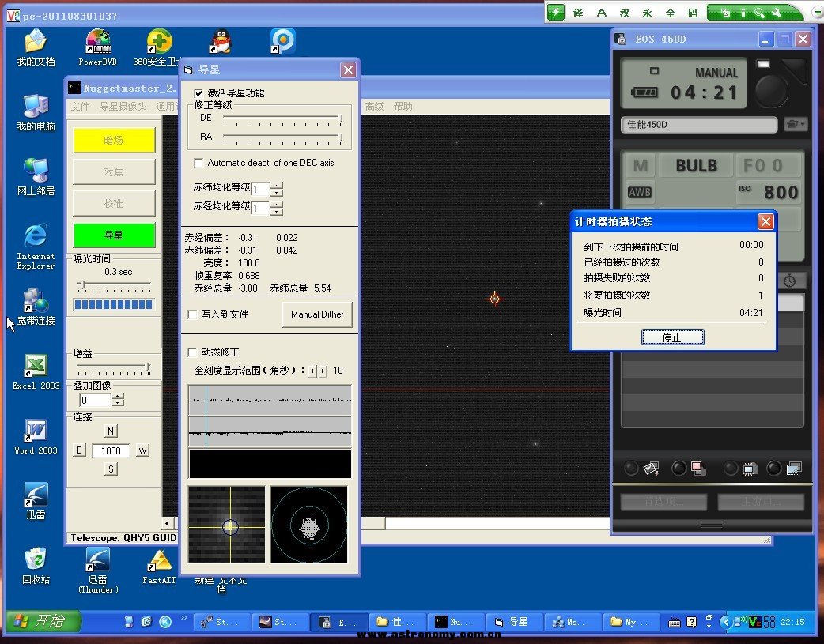Click the green 导星 button

click(114, 235)
